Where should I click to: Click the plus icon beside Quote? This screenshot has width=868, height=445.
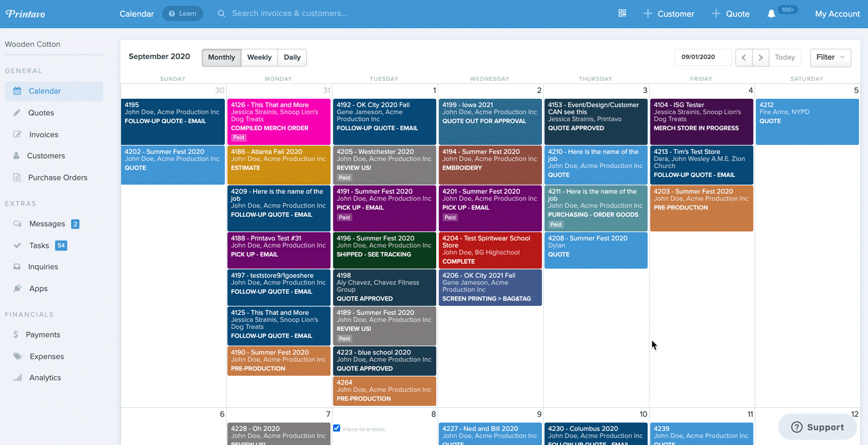pyautogui.click(x=716, y=13)
